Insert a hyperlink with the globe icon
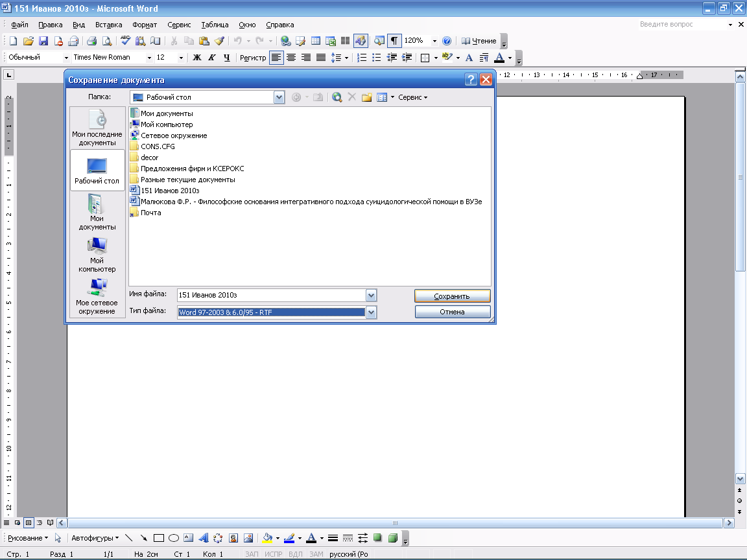 coord(286,41)
